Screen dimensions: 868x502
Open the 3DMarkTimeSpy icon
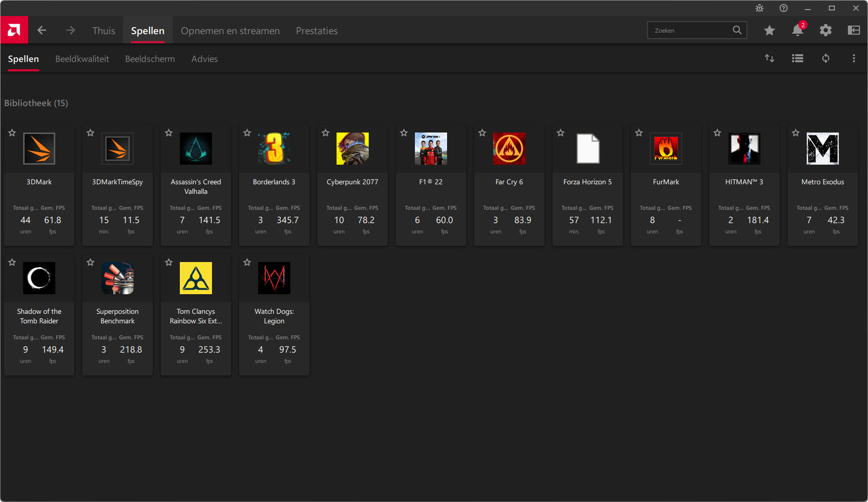pos(118,149)
